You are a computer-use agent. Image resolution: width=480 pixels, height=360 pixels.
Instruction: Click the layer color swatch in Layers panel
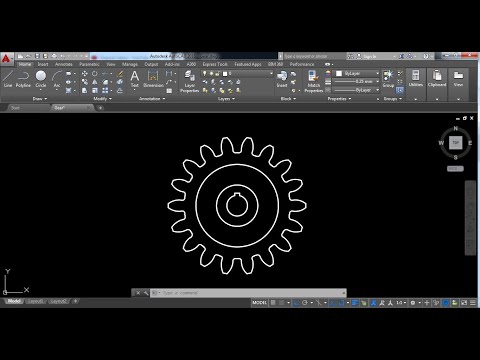tap(225, 73)
